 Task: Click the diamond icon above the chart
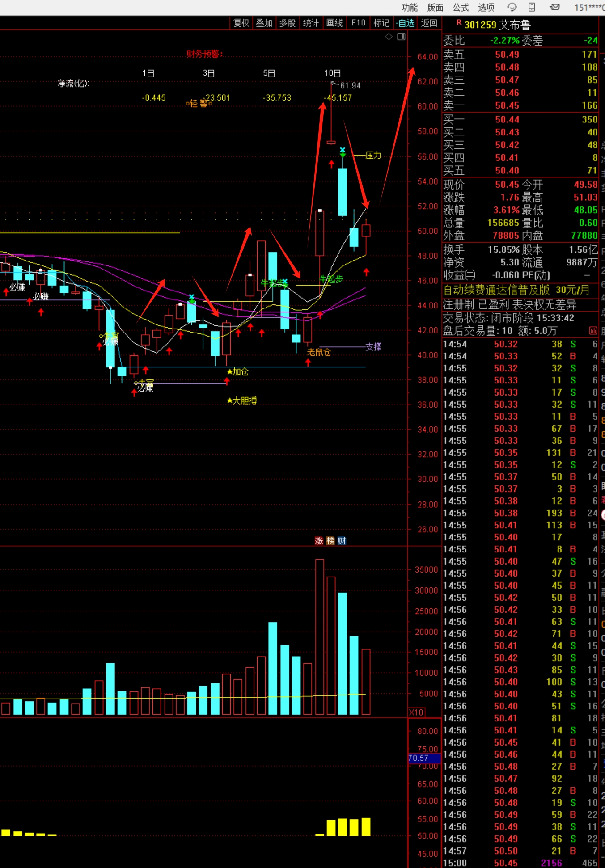pyautogui.click(x=389, y=37)
